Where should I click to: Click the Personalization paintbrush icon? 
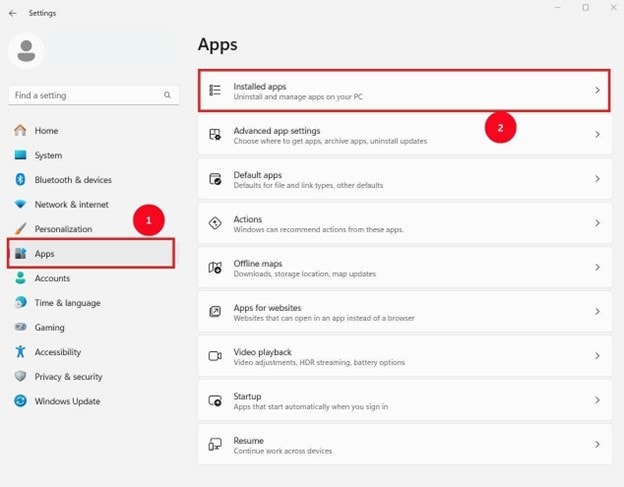[x=20, y=229]
